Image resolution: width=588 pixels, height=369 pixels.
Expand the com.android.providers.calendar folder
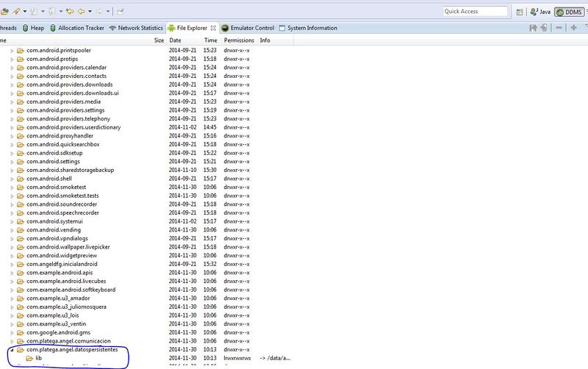pyautogui.click(x=12, y=68)
